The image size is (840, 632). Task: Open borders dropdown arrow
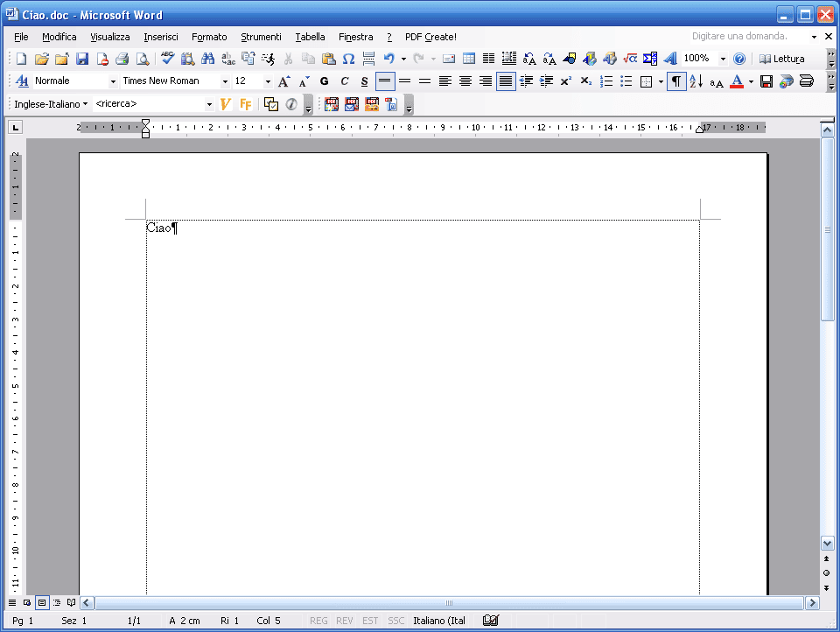click(661, 81)
